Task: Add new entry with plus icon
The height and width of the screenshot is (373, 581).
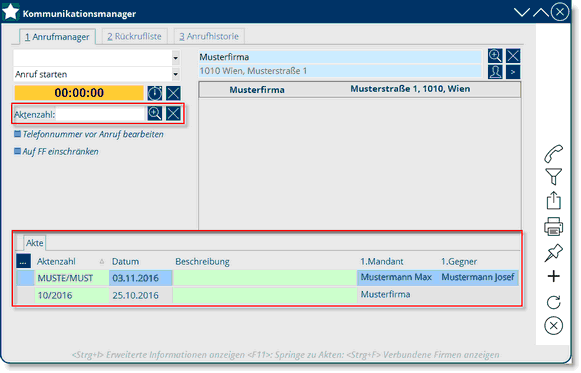Action: [x=554, y=276]
